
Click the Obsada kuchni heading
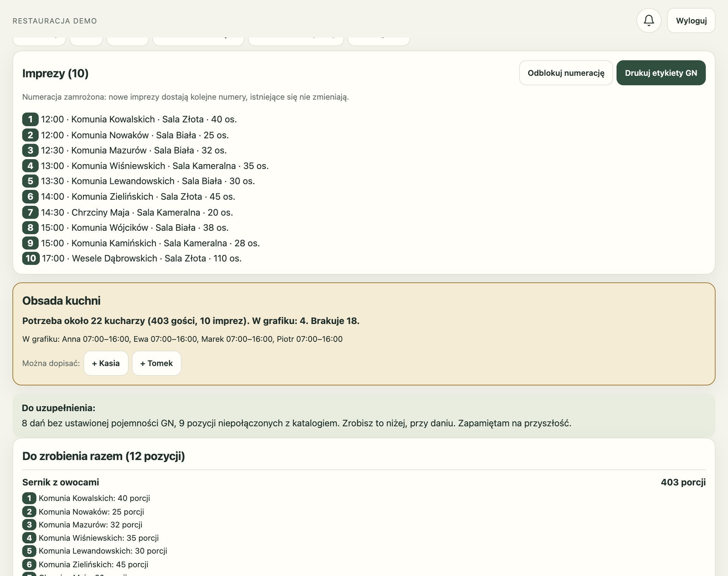(x=61, y=301)
